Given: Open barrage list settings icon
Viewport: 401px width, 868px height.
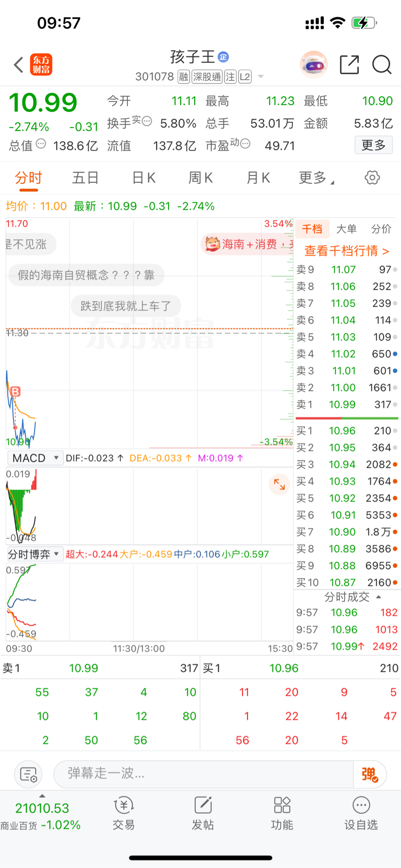Looking at the screenshot, I should coord(28,774).
